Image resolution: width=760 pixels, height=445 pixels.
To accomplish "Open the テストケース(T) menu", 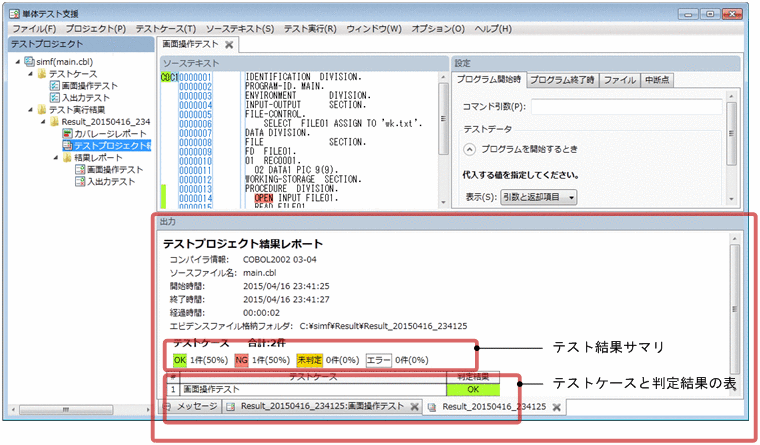I will (166, 29).
